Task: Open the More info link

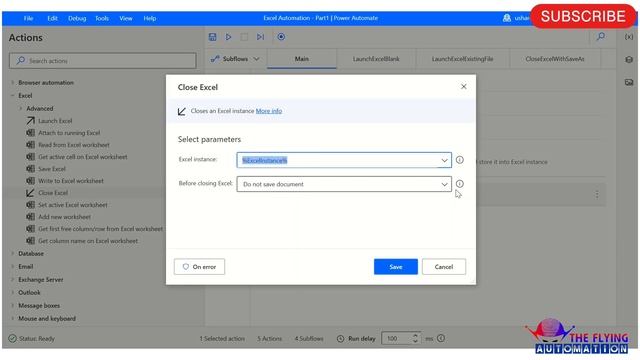Action: click(x=269, y=111)
